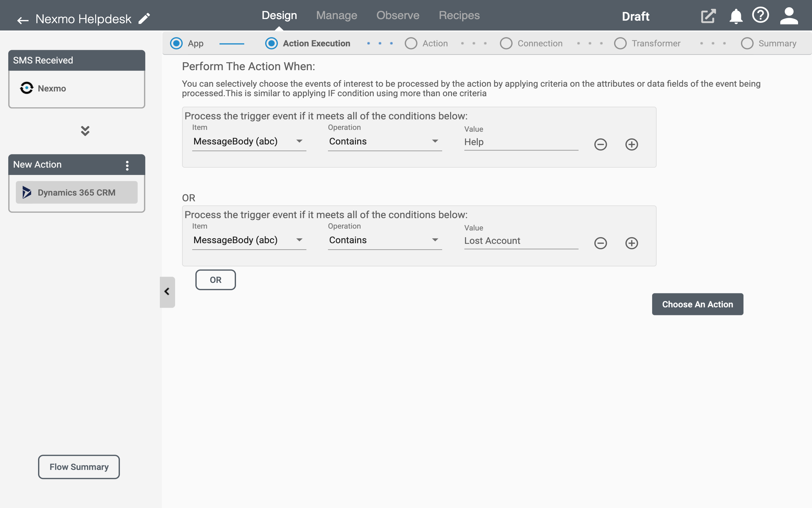The width and height of the screenshot is (812, 508).
Task: Collapse the left sidebar panel
Action: pos(167,292)
